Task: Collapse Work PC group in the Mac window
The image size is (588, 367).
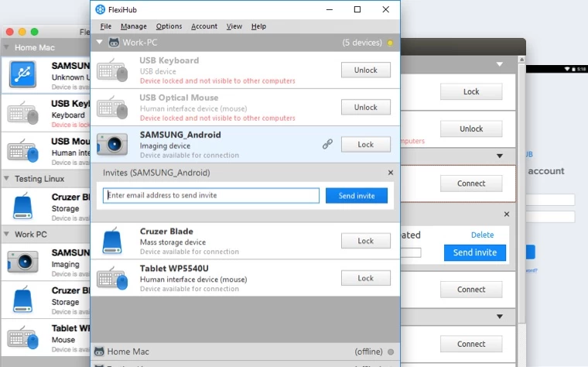Action: (6, 234)
